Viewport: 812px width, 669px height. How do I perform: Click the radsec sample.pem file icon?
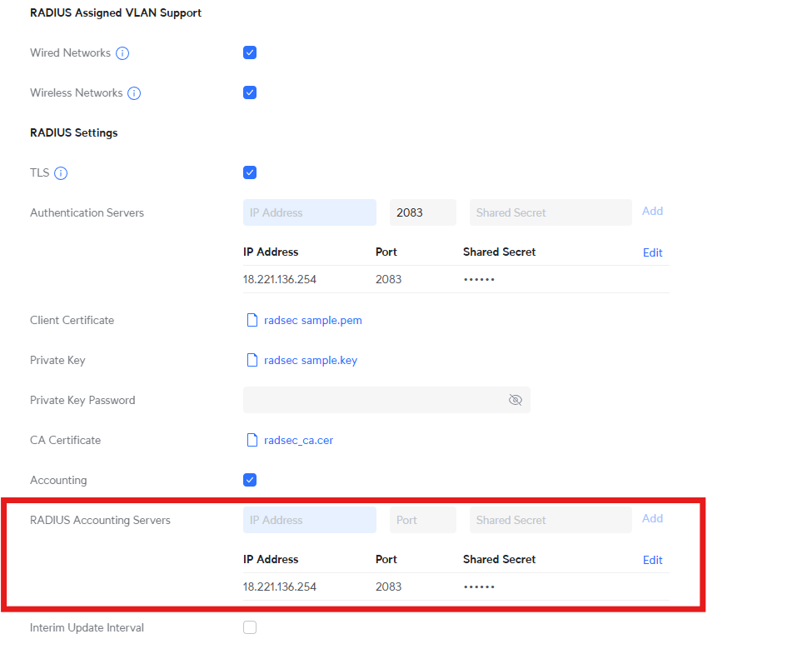tap(252, 320)
